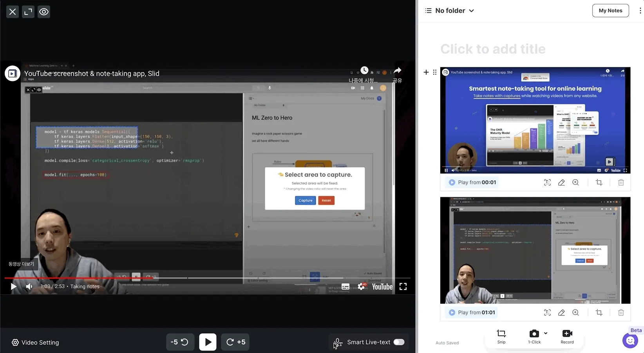Take a 1-Click screenshot with the camera icon
This screenshot has width=644, height=353.
[x=534, y=334]
